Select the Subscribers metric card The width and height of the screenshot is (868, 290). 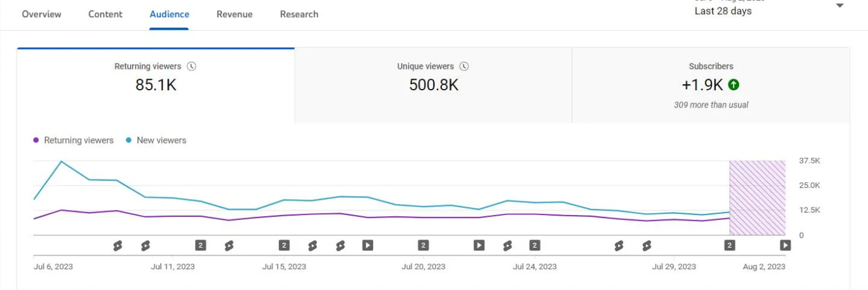click(x=711, y=85)
